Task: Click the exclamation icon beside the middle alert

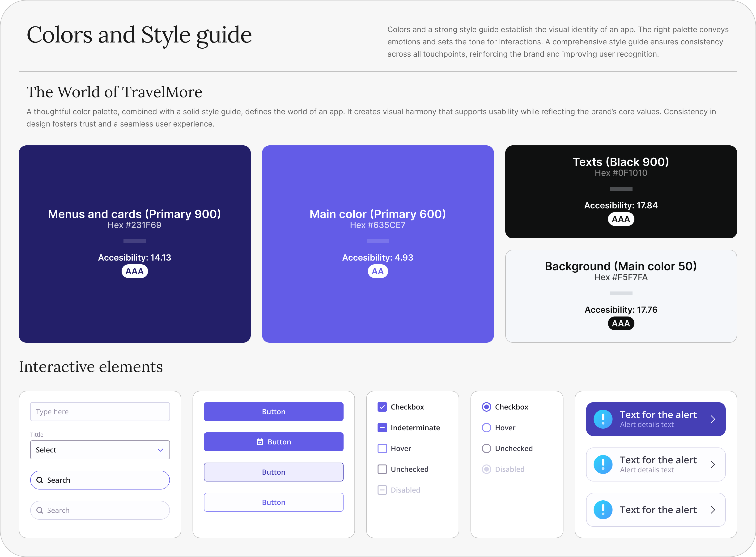Action: pyautogui.click(x=603, y=465)
